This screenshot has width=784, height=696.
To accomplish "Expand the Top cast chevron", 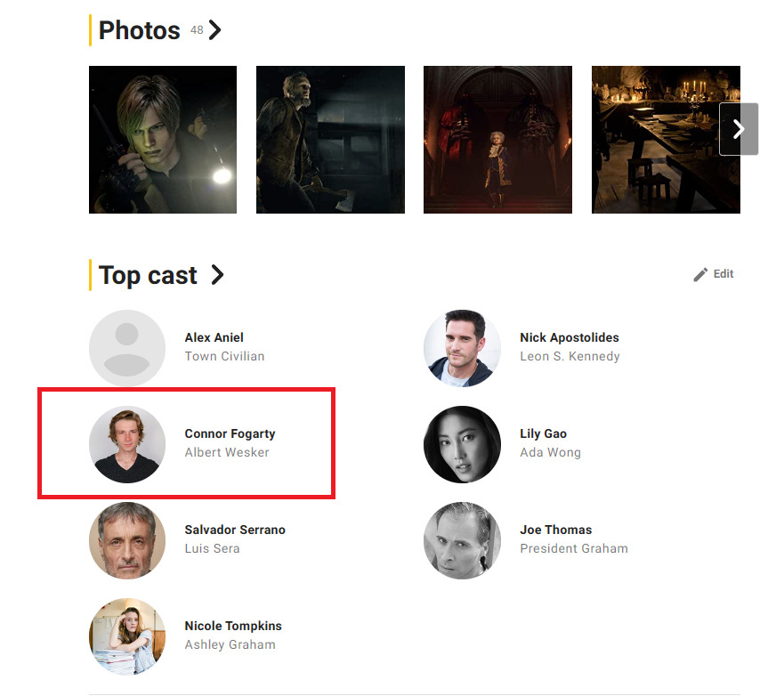I will click(217, 275).
